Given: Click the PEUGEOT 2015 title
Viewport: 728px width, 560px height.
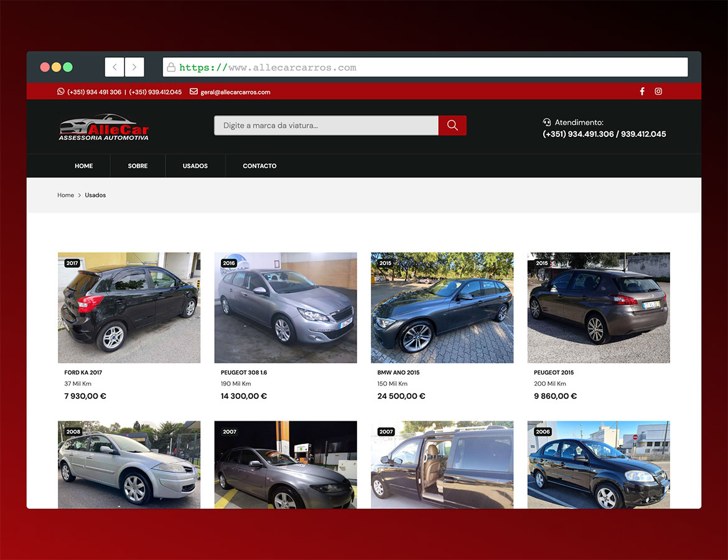Looking at the screenshot, I should 554,373.
